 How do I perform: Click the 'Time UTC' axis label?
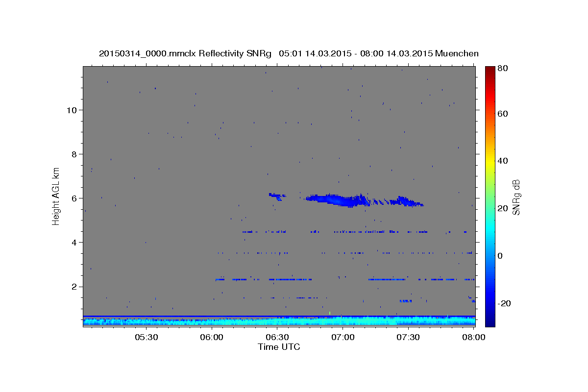pos(279,347)
